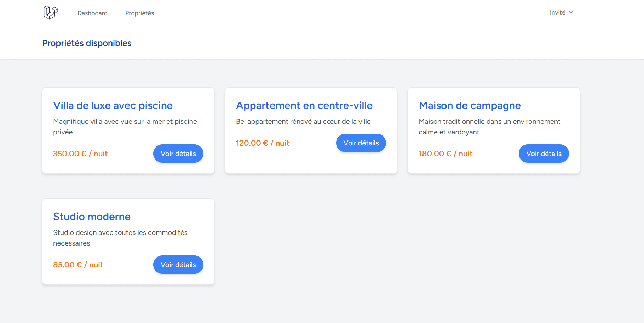Select the Appartement en centre-ville title link
The height and width of the screenshot is (323, 644).
click(304, 105)
